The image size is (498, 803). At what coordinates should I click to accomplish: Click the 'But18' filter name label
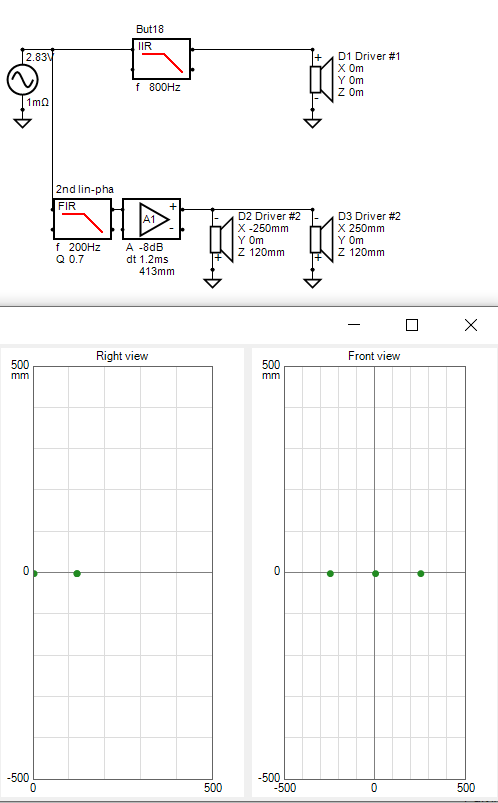coord(150,29)
